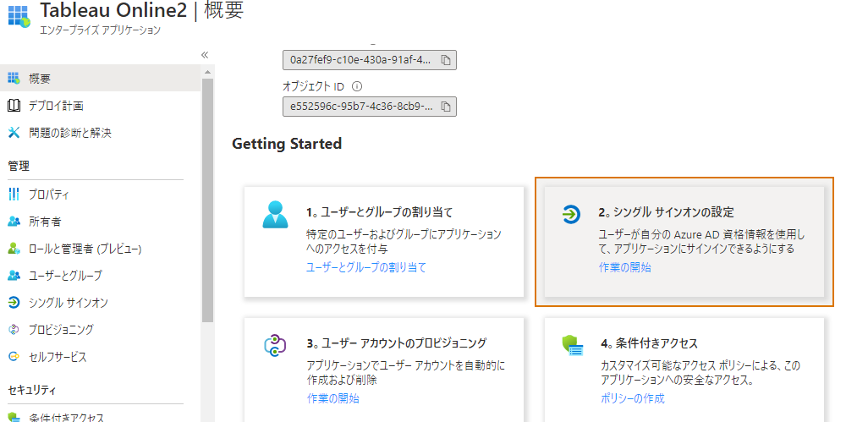Click the ユーザーとグループの割り当て link
868x422 pixels.
tap(366, 267)
